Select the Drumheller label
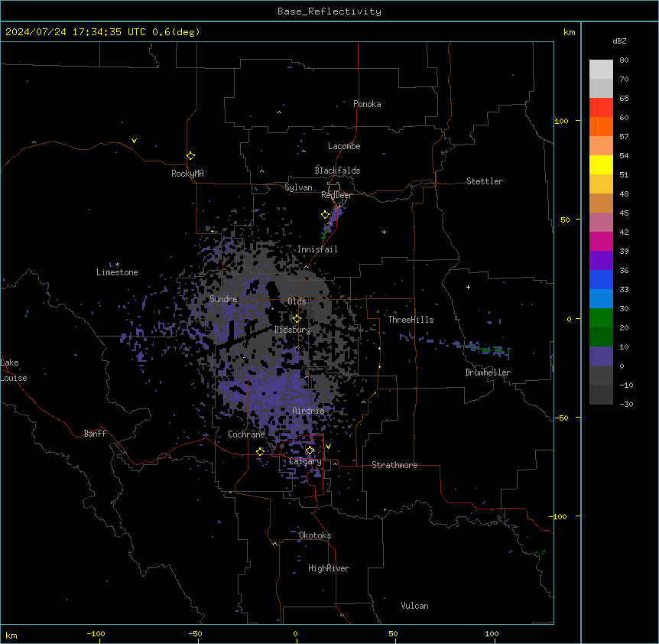The image size is (659, 644). point(488,372)
